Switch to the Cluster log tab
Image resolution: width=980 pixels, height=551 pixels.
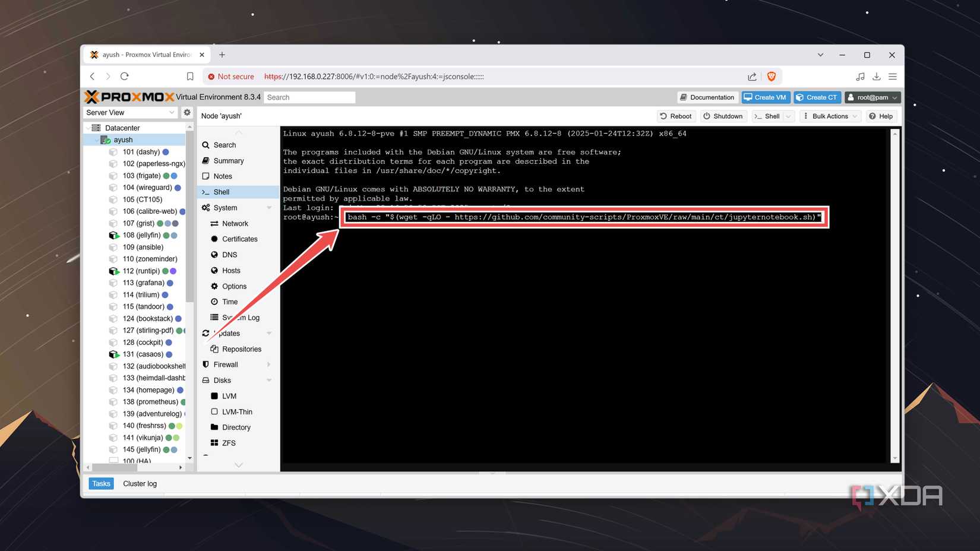tap(140, 483)
